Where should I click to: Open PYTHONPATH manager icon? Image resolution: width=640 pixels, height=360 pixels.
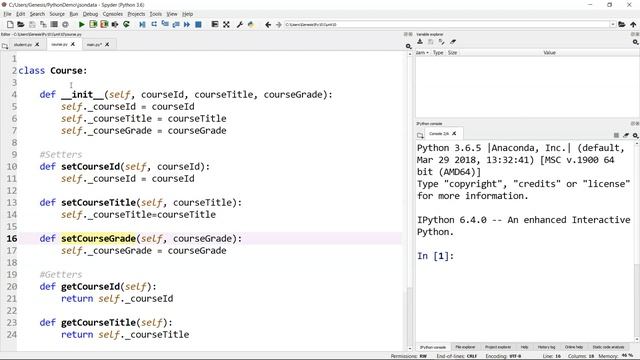click(x=251, y=24)
